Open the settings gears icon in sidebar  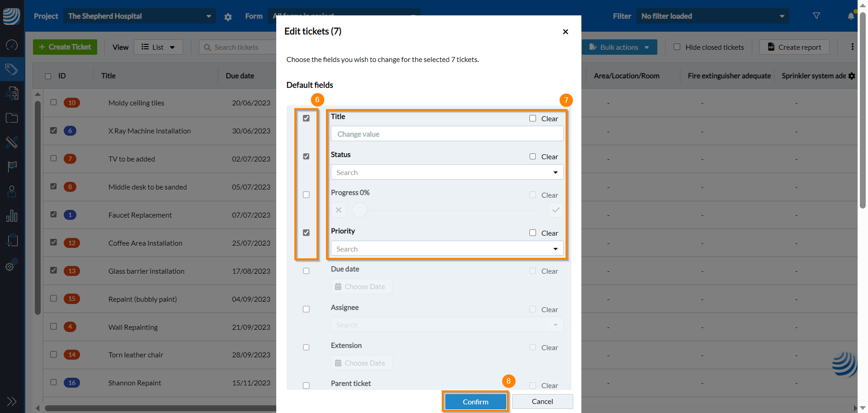tap(12, 265)
